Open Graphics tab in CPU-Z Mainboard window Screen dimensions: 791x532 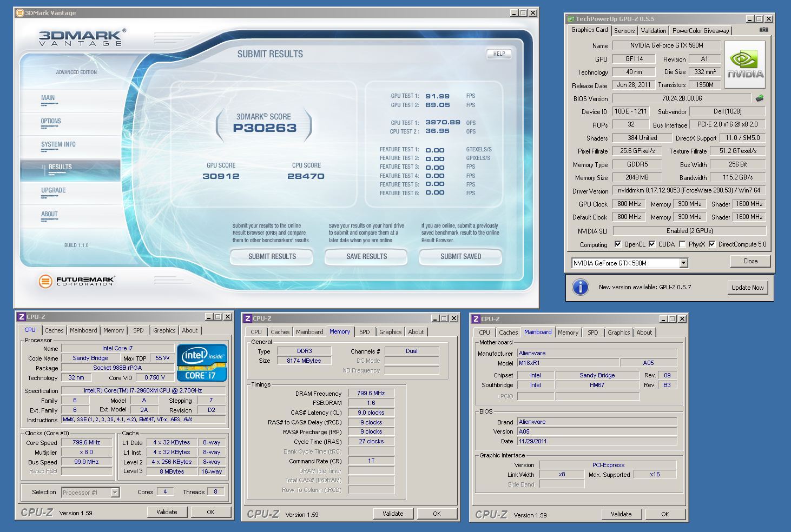(x=618, y=332)
